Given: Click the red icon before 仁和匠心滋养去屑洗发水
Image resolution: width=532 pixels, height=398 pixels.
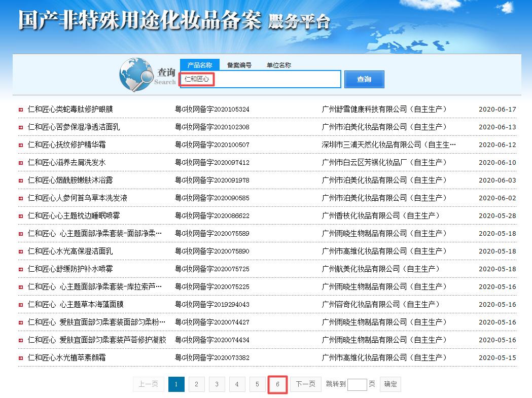Looking at the screenshot, I should coord(20,162).
